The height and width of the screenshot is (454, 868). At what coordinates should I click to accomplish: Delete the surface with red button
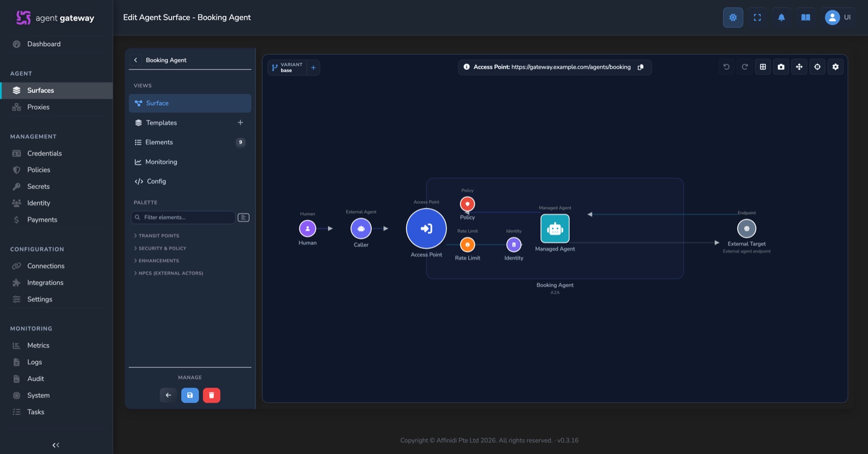(x=212, y=395)
